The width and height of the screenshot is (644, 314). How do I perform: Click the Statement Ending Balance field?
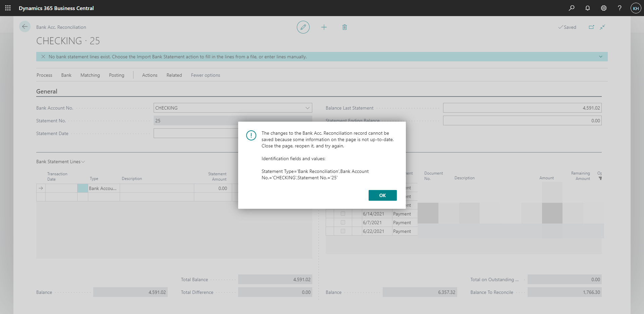(522, 121)
